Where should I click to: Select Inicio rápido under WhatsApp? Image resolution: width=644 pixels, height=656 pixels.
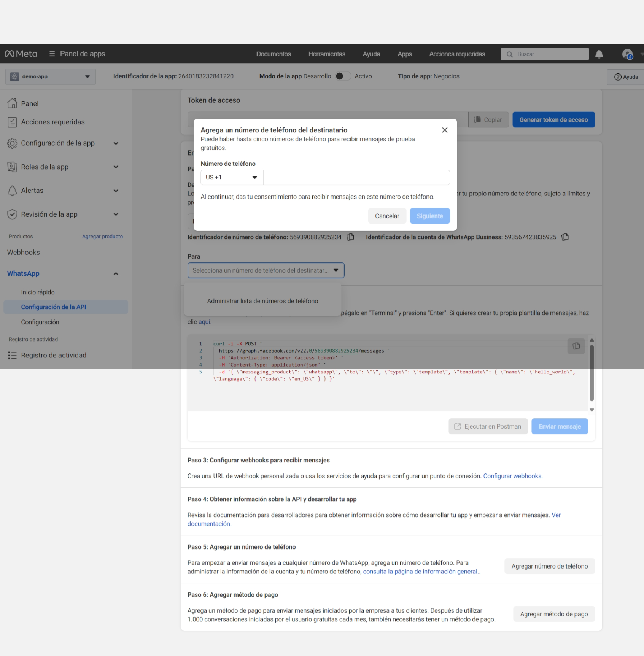pyautogui.click(x=38, y=292)
